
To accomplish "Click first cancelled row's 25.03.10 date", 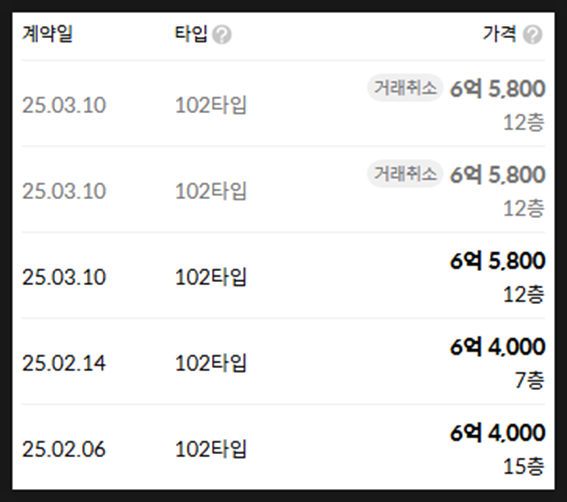I will tap(64, 105).
